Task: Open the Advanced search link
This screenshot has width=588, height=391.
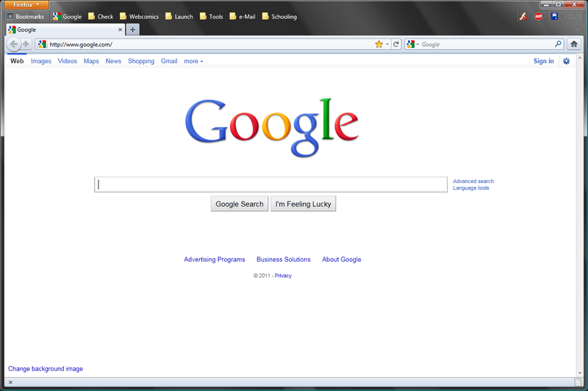Action: point(473,181)
